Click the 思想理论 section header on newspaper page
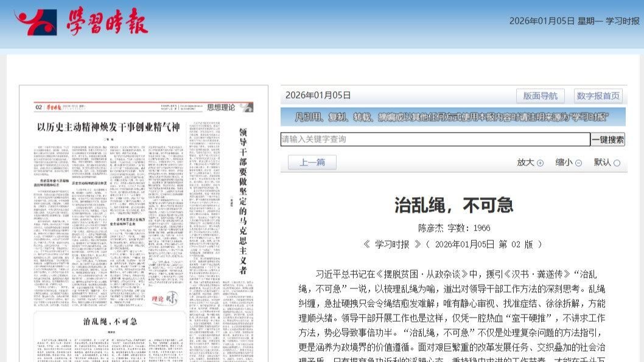The image size is (644, 362). (221, 108)
